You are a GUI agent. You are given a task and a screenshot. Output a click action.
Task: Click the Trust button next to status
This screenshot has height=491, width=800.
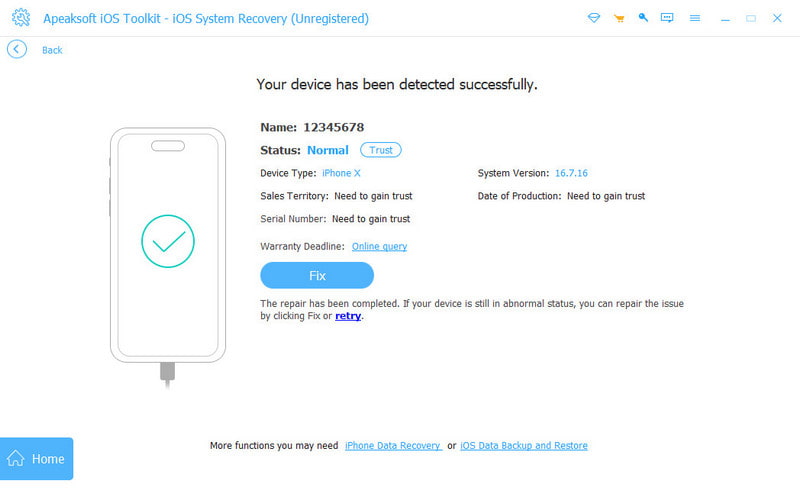[381, 150]
